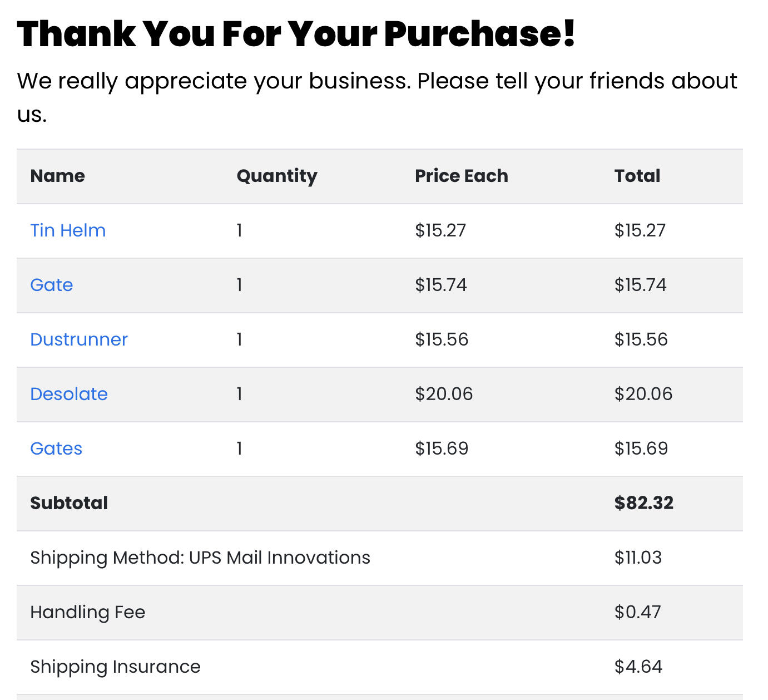Click the Total column header
Image resolution: width=768 pixels, height=700 pixels.
coord(637,176)
